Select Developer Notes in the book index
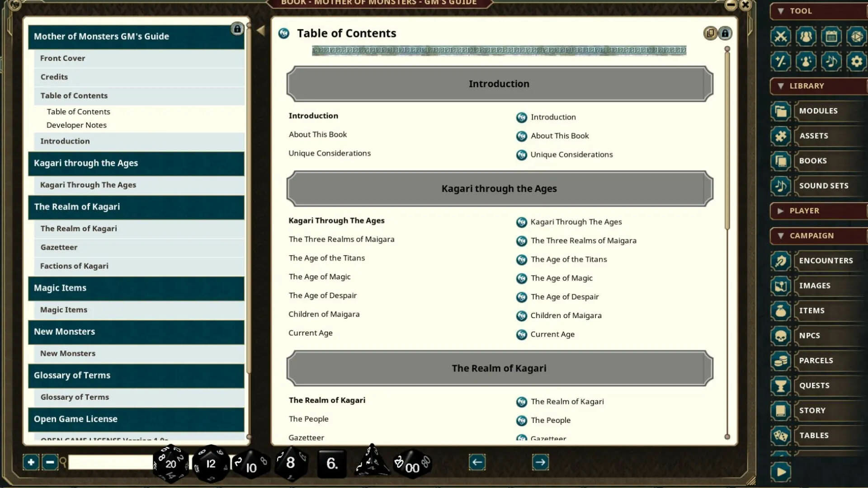Viewport: 868px width, 488px height. (x=76, y=125)
